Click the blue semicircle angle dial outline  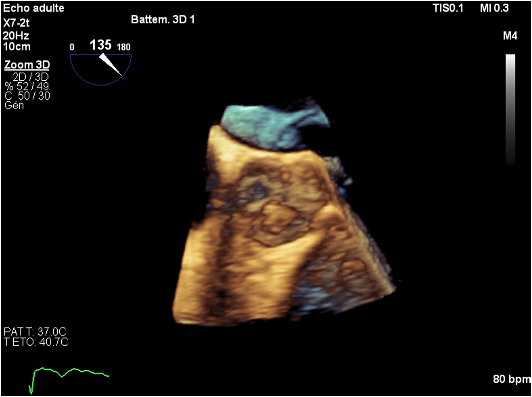pos(100,84)
